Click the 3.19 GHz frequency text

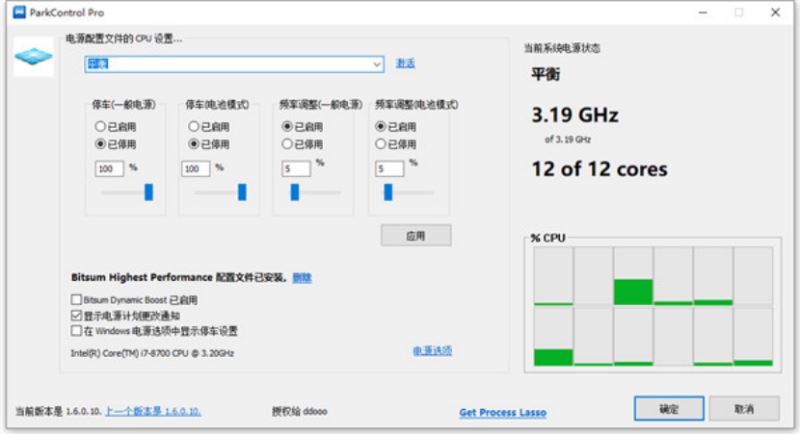(x=575, y=115)
